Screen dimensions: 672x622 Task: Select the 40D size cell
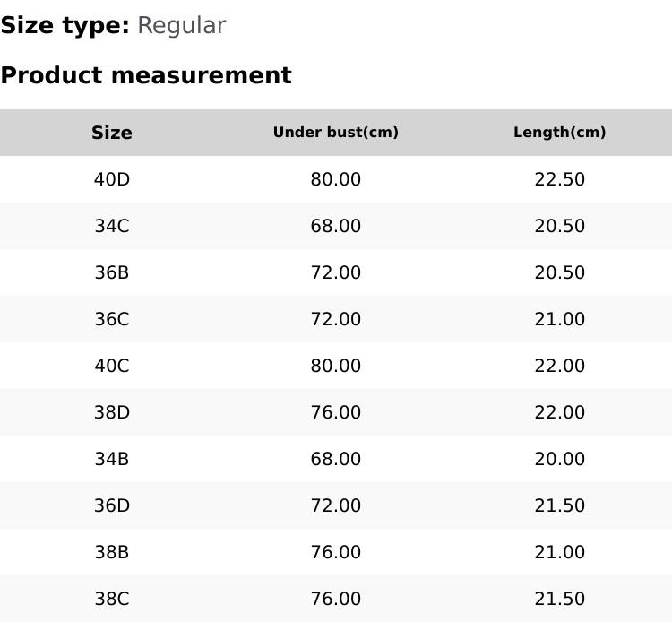pos(112,179)
